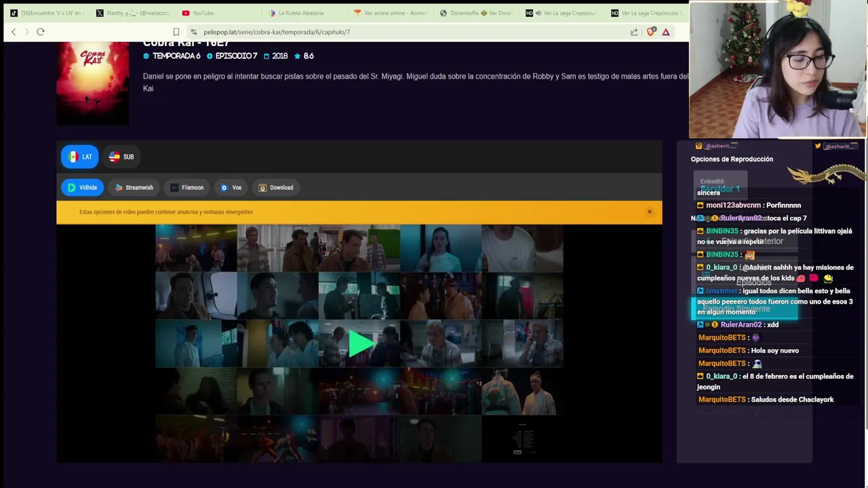Open first Ver La saga Crepúsculo tab

click(561, 13)
